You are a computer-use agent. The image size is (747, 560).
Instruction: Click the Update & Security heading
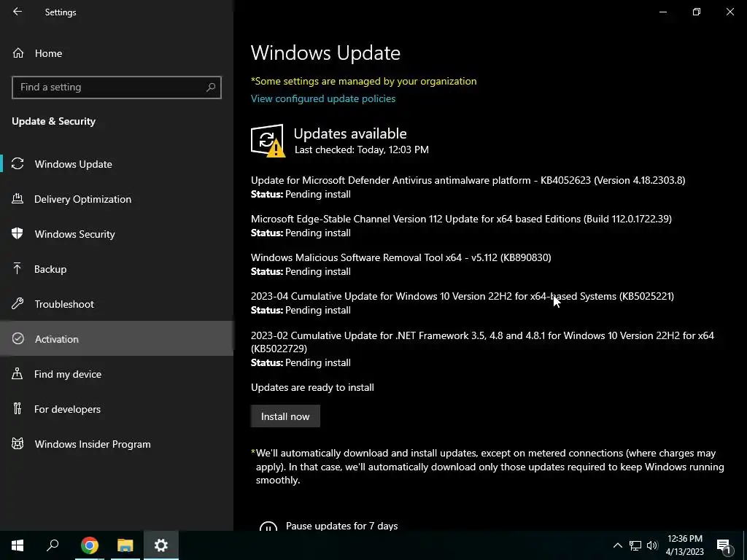(x=53, y=121)
